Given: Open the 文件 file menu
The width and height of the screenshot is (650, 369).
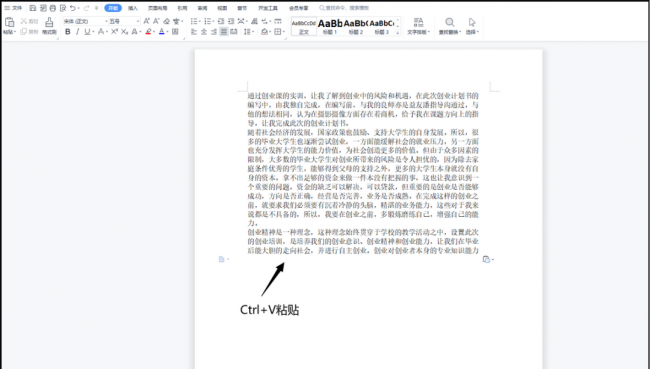Looking at the screenshot, I should click(x=13, y=8).
